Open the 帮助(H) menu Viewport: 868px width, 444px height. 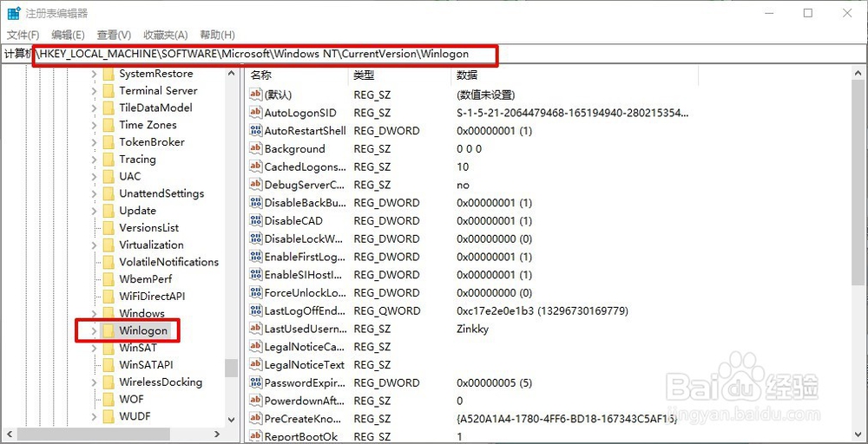[x=218, y=35]
